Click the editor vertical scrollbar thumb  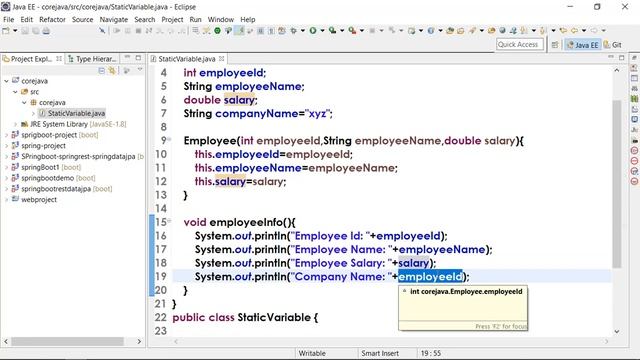[617, 184]
